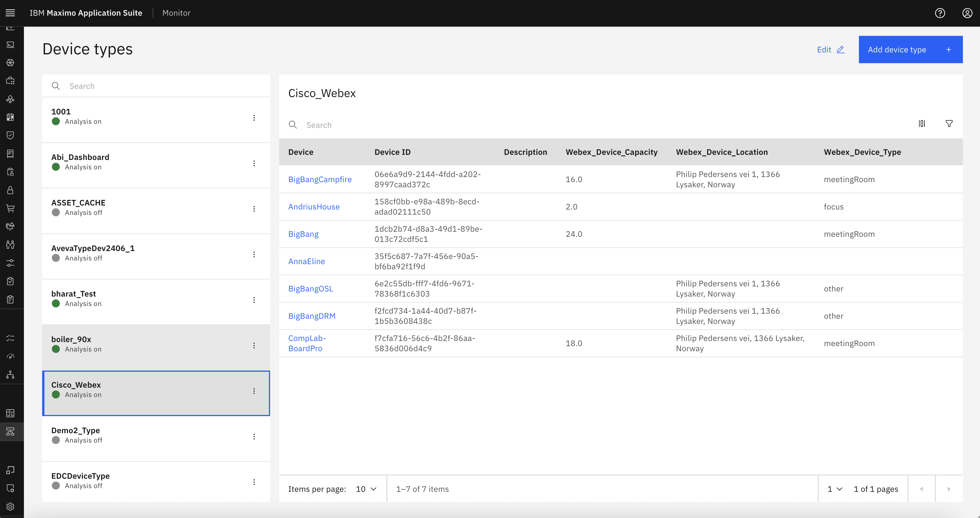980x518 pixels.
Task: Open the Items per page dropdown
Action: (x=366, y=489)
